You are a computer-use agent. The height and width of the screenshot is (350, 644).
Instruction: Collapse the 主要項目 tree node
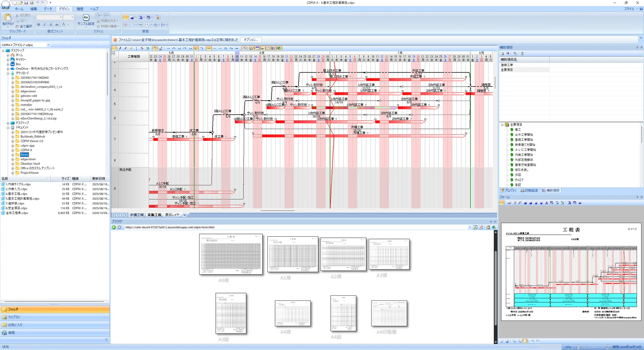(502, 125)
